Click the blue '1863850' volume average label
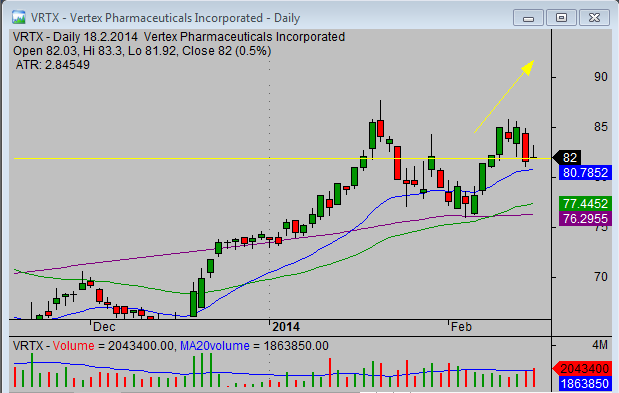Viewport: 619px width, 393px height. (x=585, y=384)
